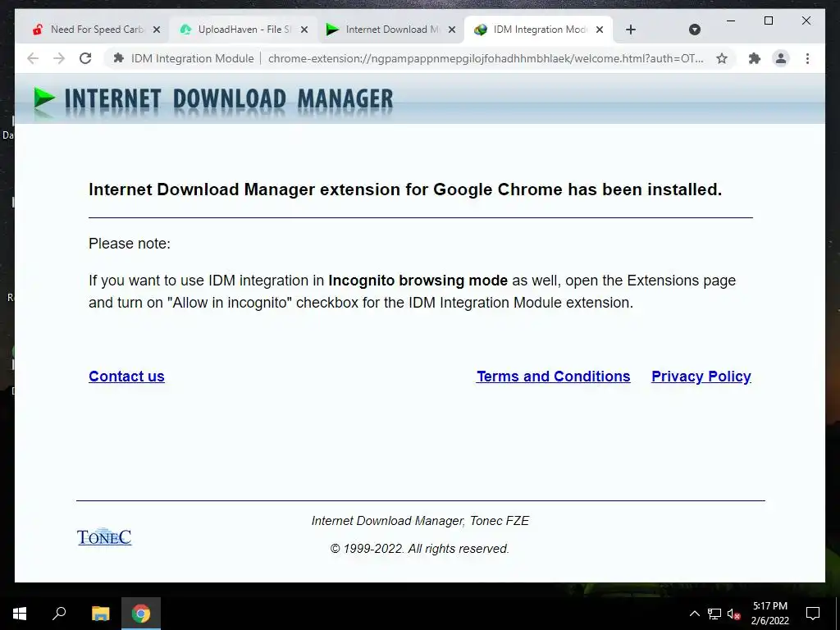Click the 'Please note:' text
The height and width of the screenshot is (630, 840).
pyautogui.click(x=130, y=244)
